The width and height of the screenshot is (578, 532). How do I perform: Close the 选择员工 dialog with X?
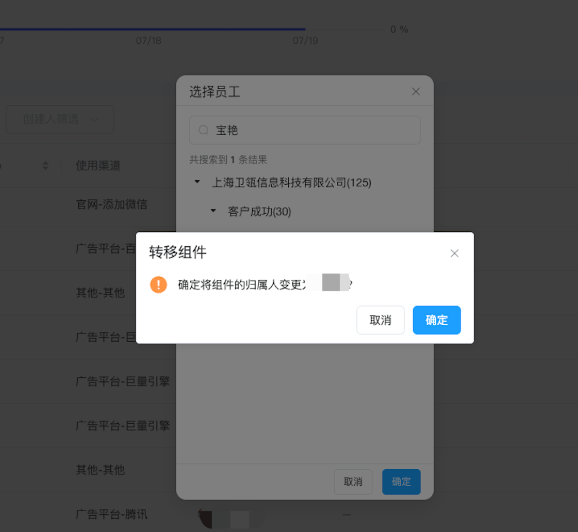pyautogui.click(x=416, y=91)
